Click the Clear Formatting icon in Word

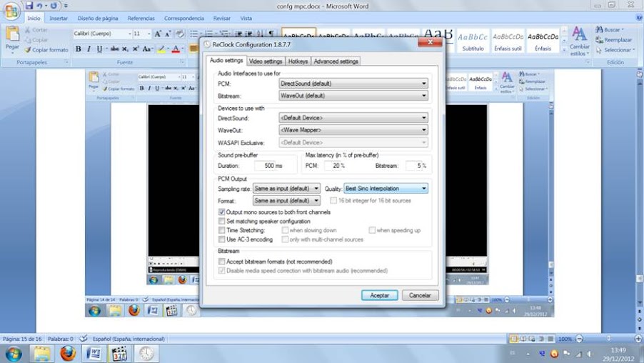point(179,34)
